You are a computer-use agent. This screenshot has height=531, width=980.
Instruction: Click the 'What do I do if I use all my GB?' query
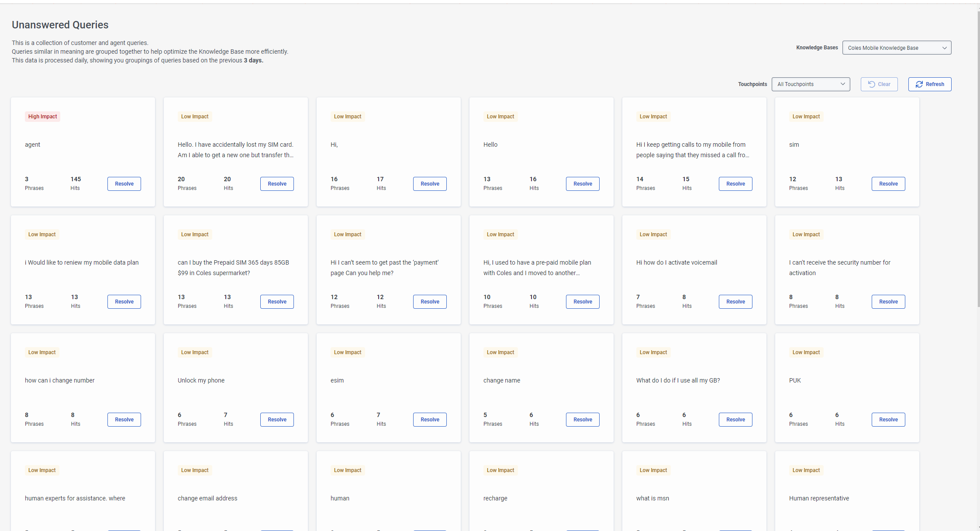(x=678, y=380)
